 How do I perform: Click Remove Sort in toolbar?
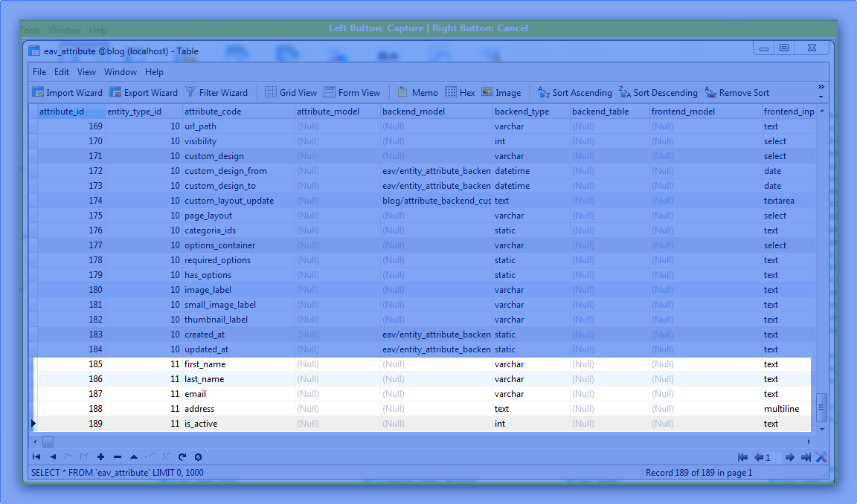736,93
